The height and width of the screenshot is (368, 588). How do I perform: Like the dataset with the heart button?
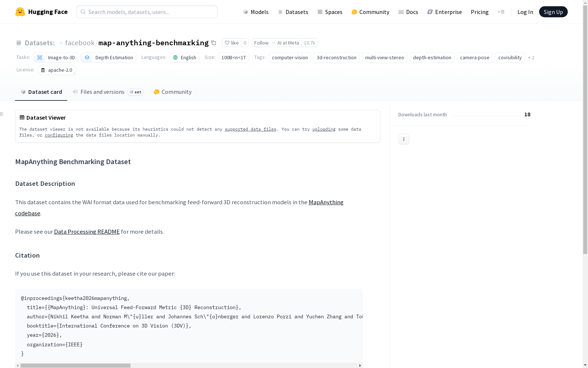point(232,43)
